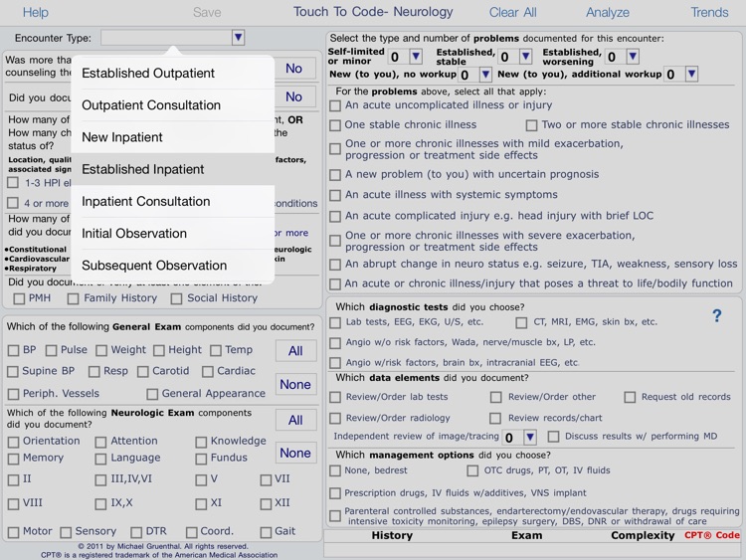The height and width of the screenshot is (560, 746).
Task: Check An acute illness with systemic symptoms
Action: coord(335,195)
